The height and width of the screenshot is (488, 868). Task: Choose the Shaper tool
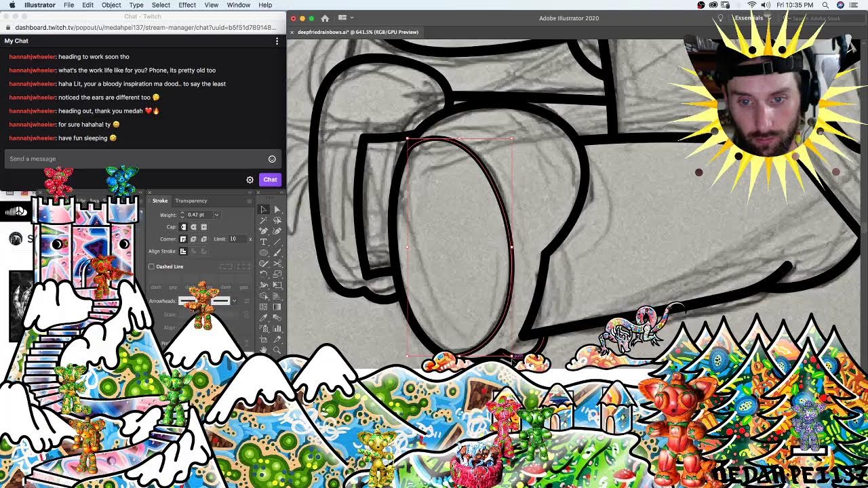(x=264, y=264)
